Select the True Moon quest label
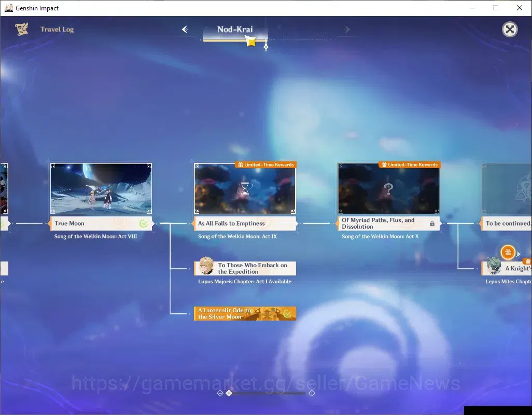The height and width of the screenshot is (415, 532). click(x=101, y=223)
